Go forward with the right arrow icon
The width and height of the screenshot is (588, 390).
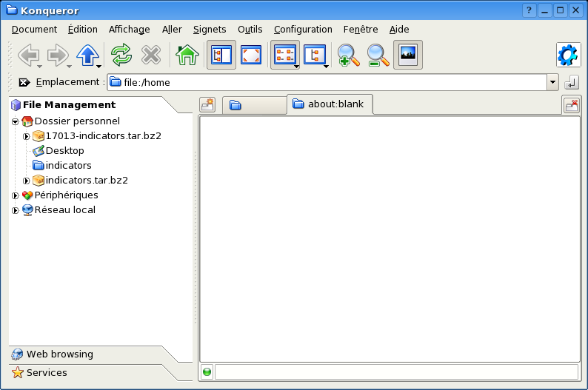click(x=57, y=55)
